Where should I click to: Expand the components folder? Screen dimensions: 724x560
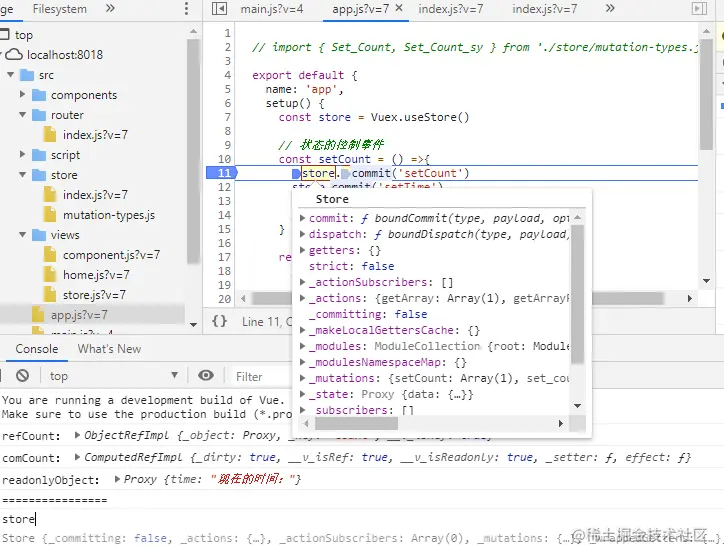[22, 94]
